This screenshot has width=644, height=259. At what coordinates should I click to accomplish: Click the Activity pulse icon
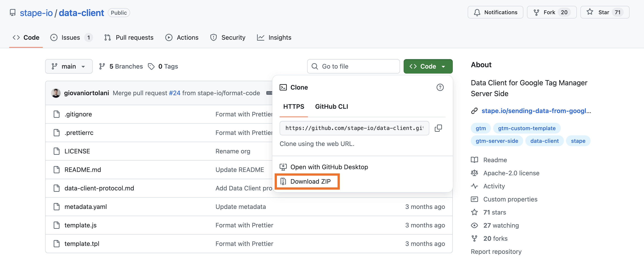pyautogui.click(x=474, y=186)
